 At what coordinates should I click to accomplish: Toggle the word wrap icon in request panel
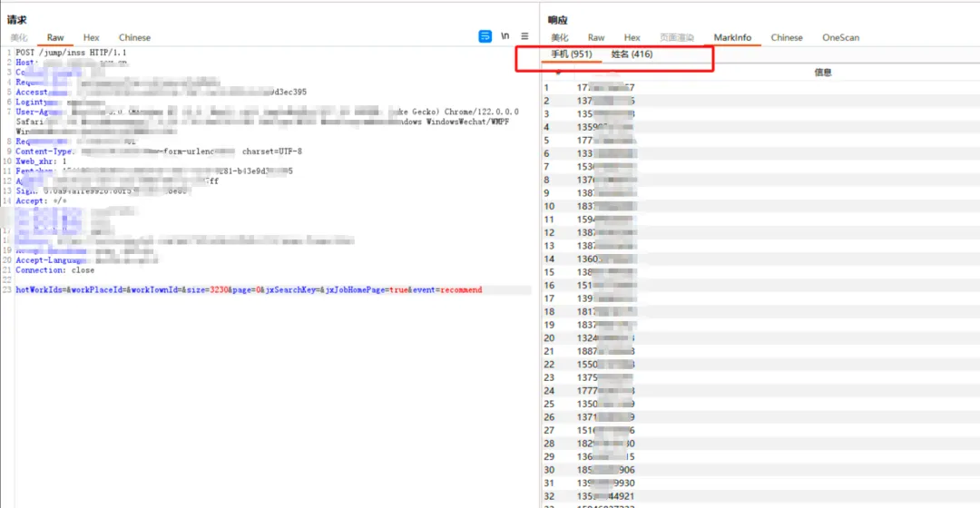(485, 36)
